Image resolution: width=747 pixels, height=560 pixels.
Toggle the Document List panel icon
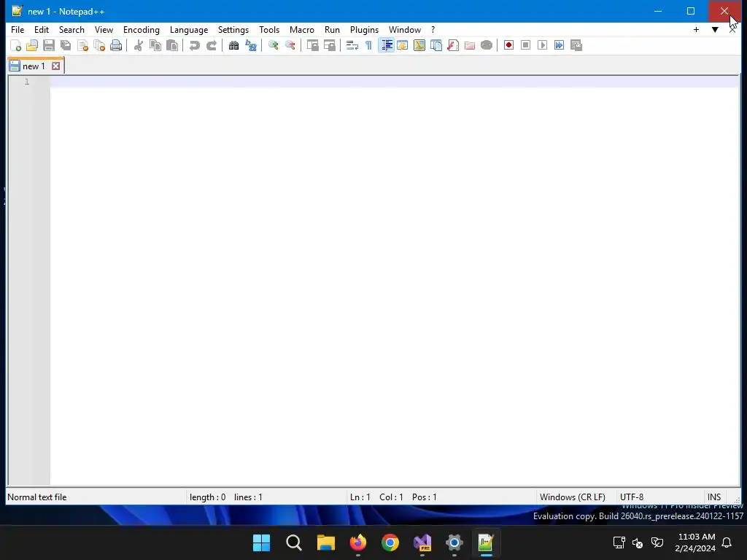pos(436,45)
